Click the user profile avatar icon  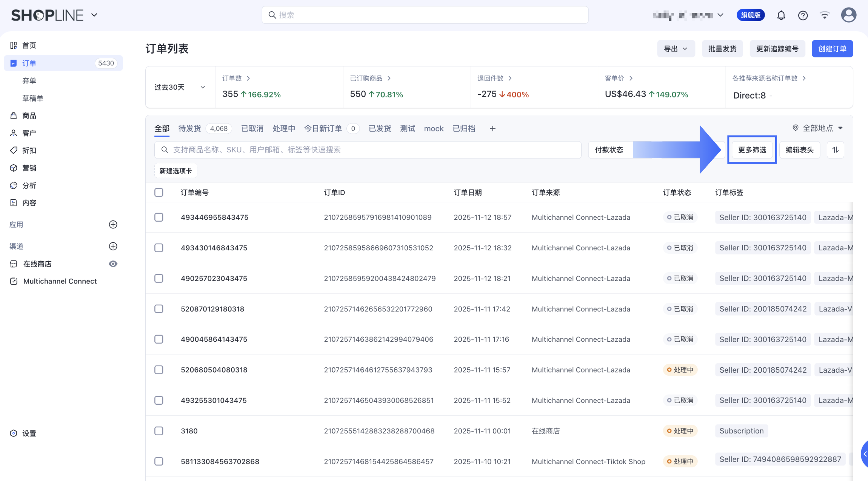click(848, 15)
